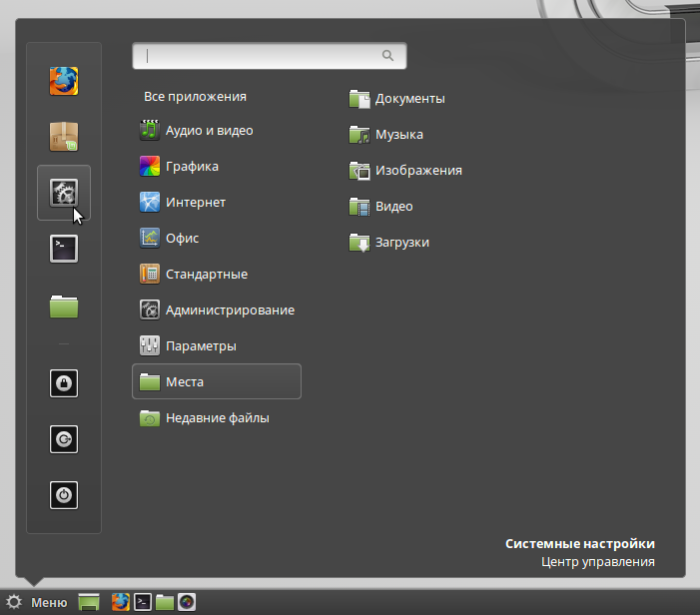This screenshot has width=700, height=615.
Task: Open shutdown dialog with power icon
Action: (64, 495)
